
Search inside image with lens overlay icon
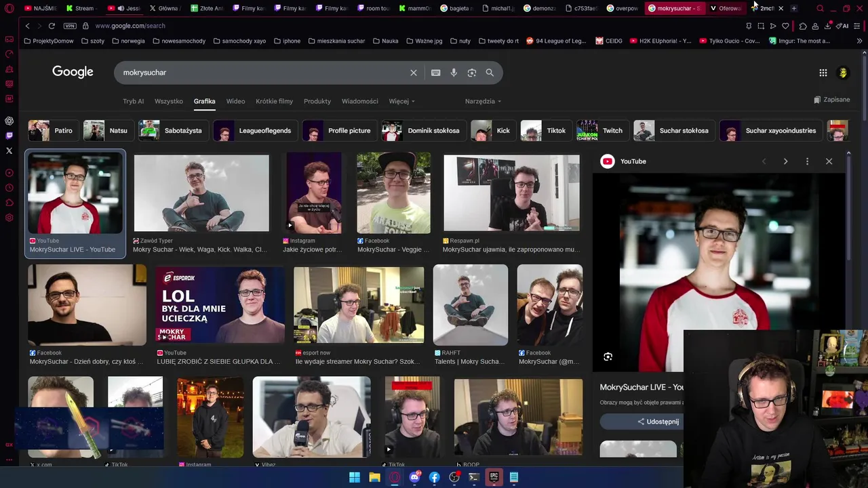(x=608, y=357)
